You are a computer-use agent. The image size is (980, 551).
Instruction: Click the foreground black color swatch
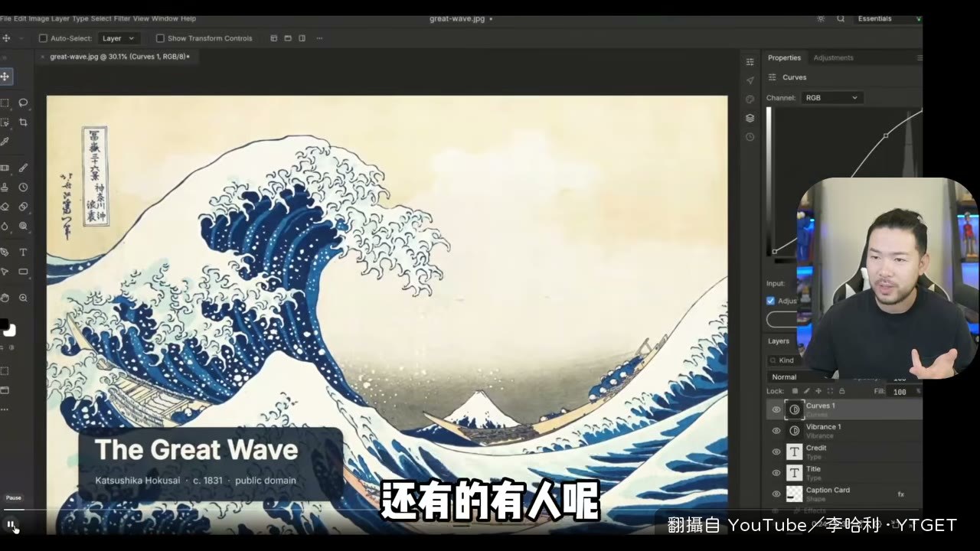click(3, 324)
